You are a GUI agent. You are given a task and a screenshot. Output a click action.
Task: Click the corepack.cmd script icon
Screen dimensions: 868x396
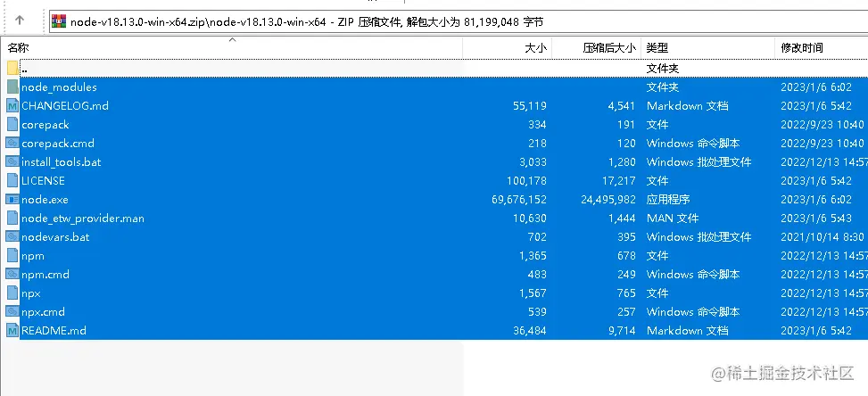tap(12, 144)
